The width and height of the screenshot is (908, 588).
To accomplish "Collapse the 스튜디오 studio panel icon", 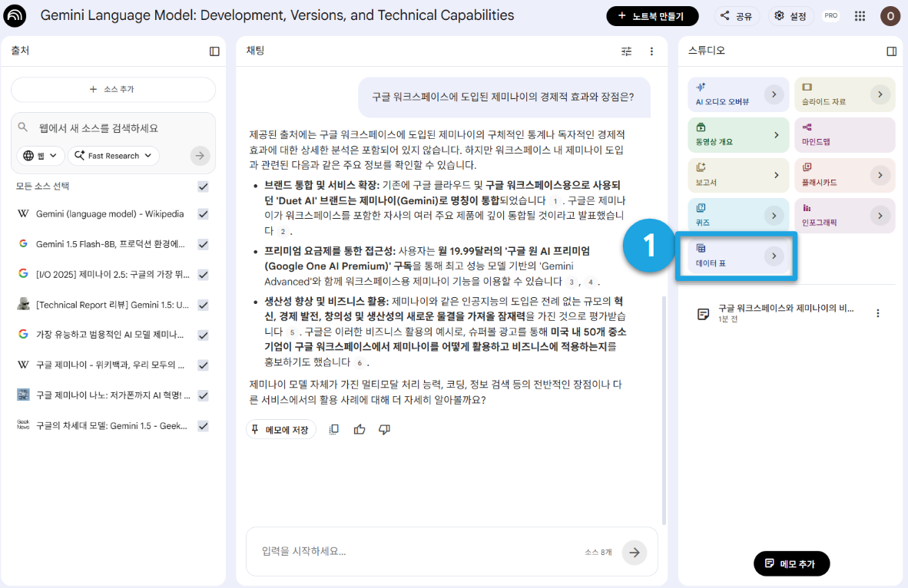I will coord(892,51).
